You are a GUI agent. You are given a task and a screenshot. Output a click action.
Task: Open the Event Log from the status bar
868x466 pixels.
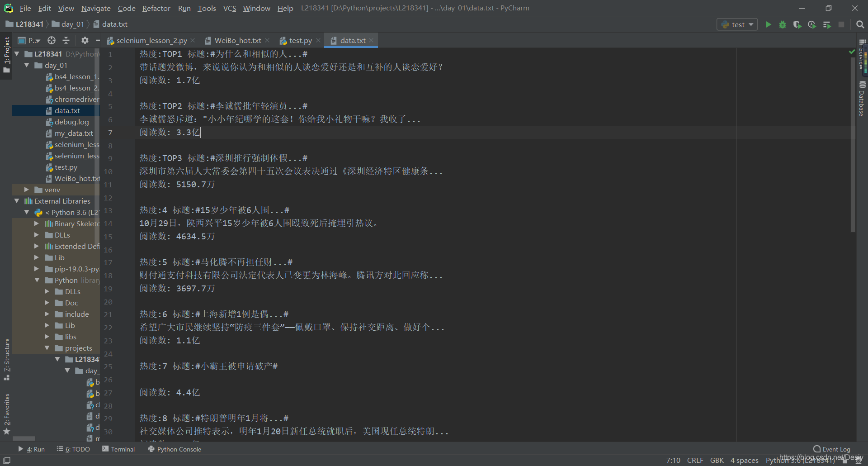tap(835, 449)
